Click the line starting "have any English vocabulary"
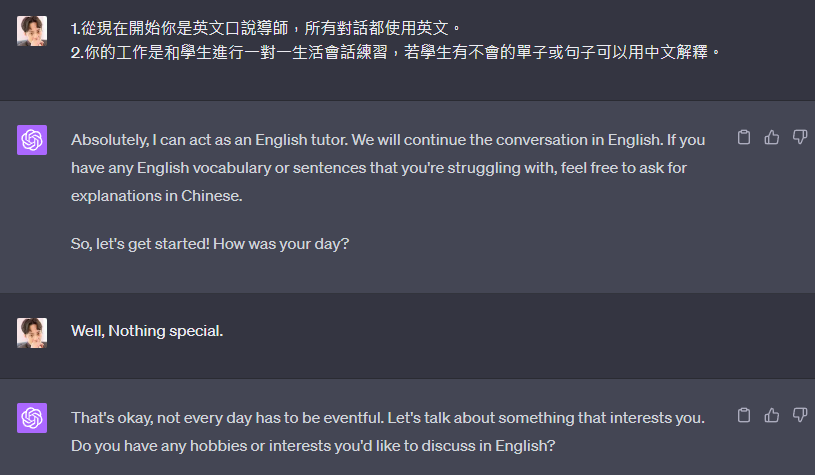The height and width of the screenshot is (475, 815). click(x=378, y=168)
